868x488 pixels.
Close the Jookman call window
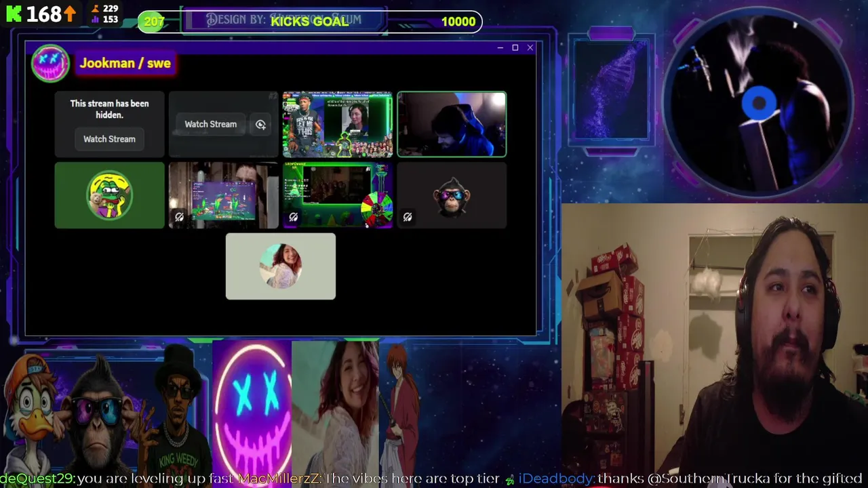530,47
